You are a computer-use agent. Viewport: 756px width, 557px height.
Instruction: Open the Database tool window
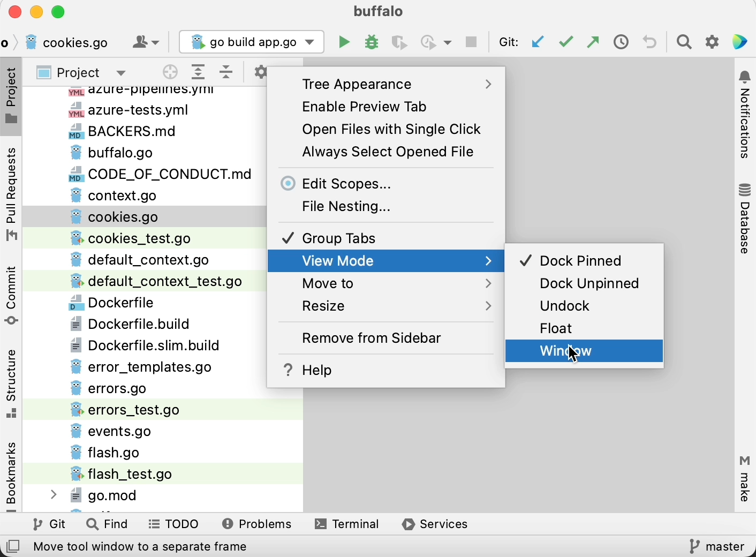(746, 219)
